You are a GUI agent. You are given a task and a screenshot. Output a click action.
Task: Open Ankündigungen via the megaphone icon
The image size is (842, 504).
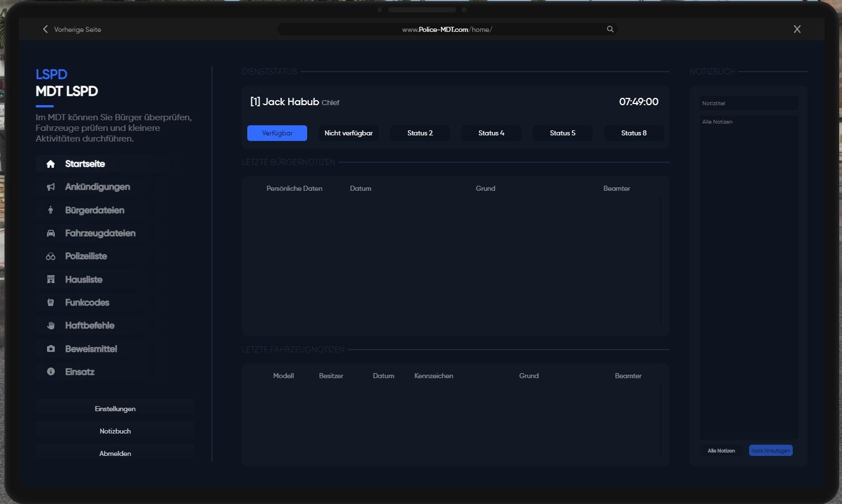click(x=50, y=187)
